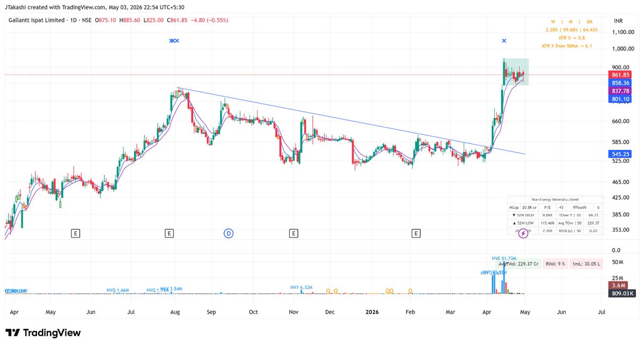
Task: Click the Non-Energy Minerals Steel table header
Action: coord(555,199)
